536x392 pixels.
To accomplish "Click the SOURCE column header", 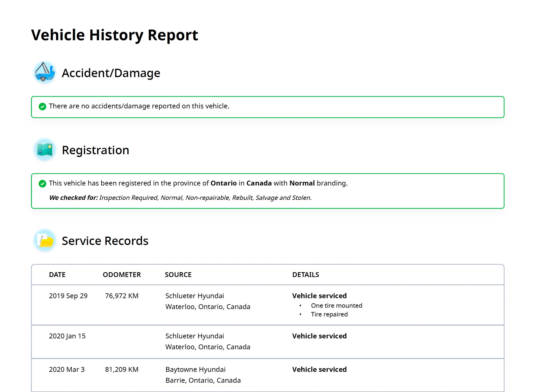I will (178, 275).
